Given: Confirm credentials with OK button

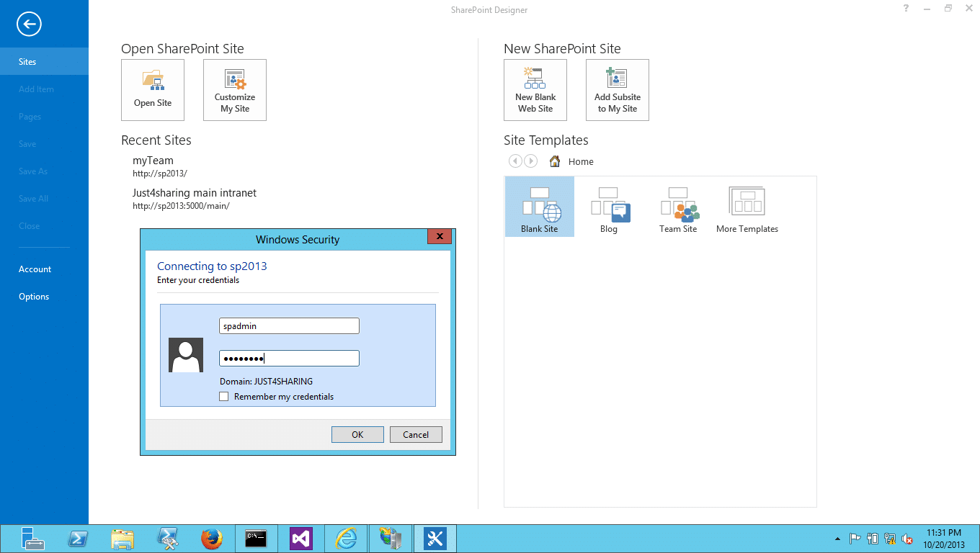Looking at the screenshot, I should coord(357,434).
